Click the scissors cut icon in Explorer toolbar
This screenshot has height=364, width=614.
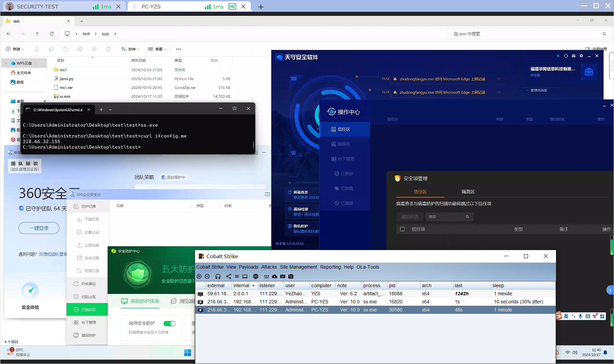coord(37,49)
